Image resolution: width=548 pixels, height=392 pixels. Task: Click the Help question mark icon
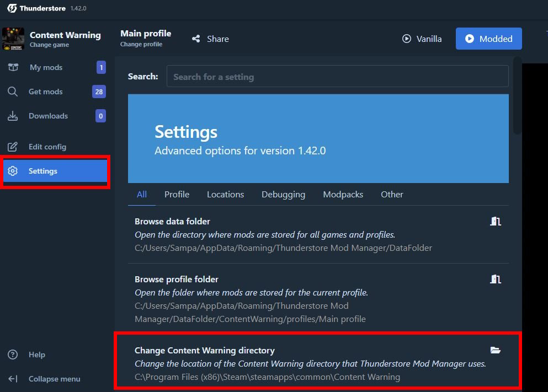pos(13,355)
